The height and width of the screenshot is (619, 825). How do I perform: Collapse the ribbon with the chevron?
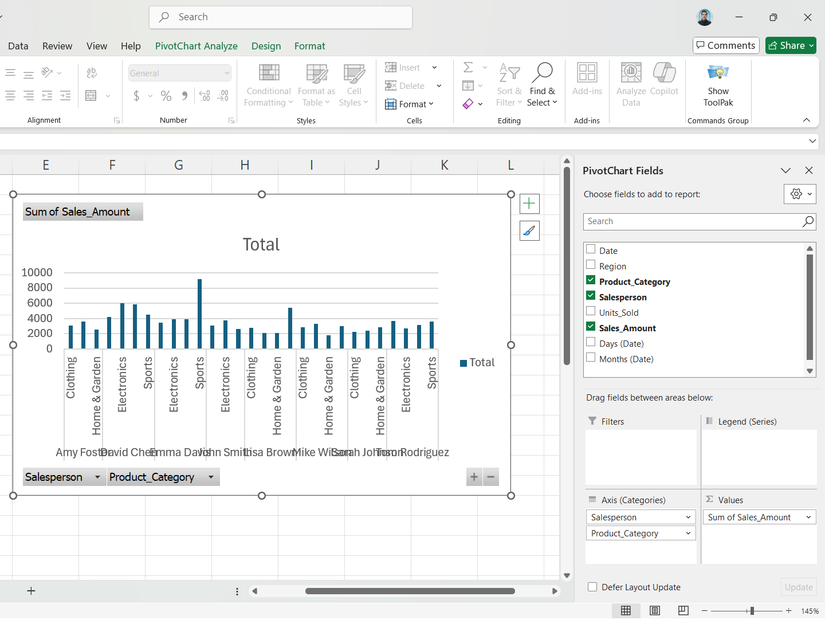806,120
